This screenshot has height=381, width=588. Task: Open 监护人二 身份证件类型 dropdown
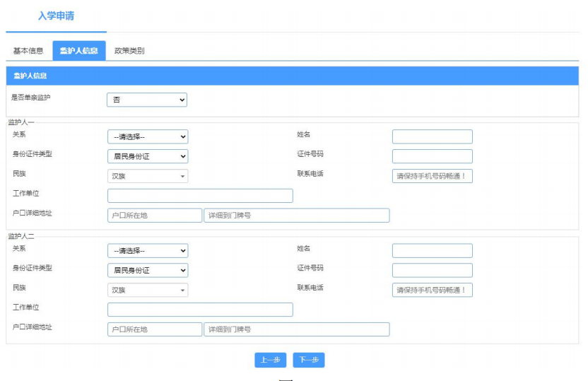click(148, 270)
